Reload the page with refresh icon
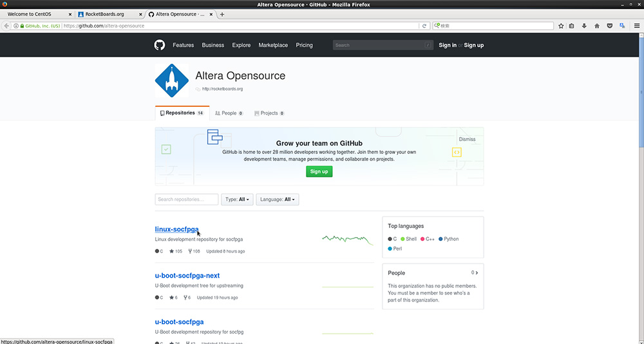The image size is (644, 344). point(424,26)
